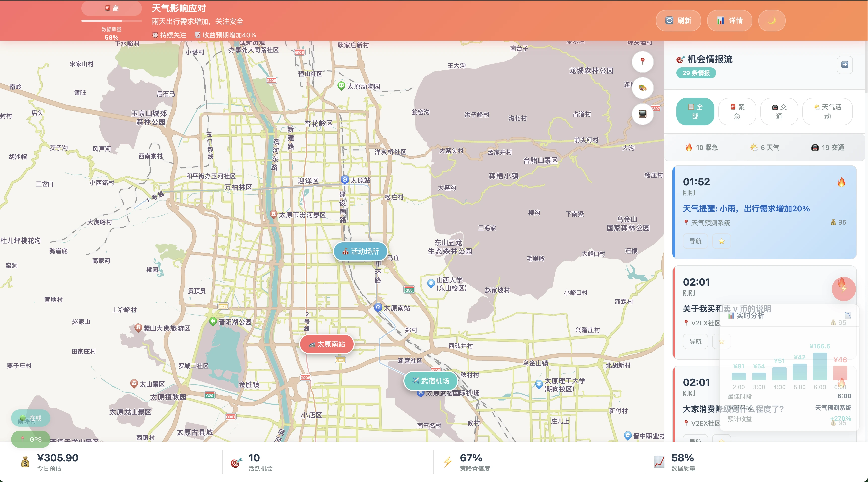Click the fire icon on 01:52 card
868x482 pixels.
(x=841, y=182)
